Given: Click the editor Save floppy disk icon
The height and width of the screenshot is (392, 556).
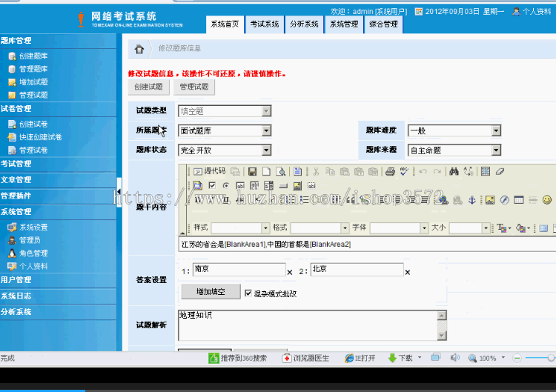Looking at the screenshot, I should (x=252, y=172).
